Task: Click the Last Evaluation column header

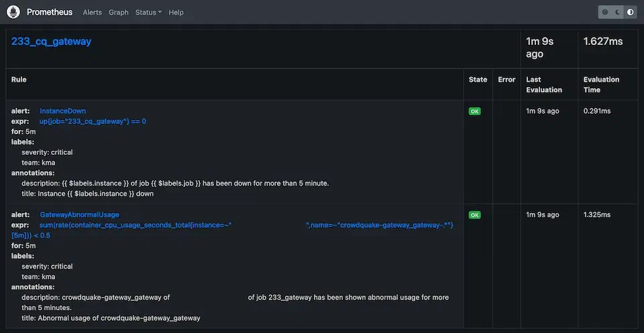Action: pyautogui.click(x=543, y=84)
